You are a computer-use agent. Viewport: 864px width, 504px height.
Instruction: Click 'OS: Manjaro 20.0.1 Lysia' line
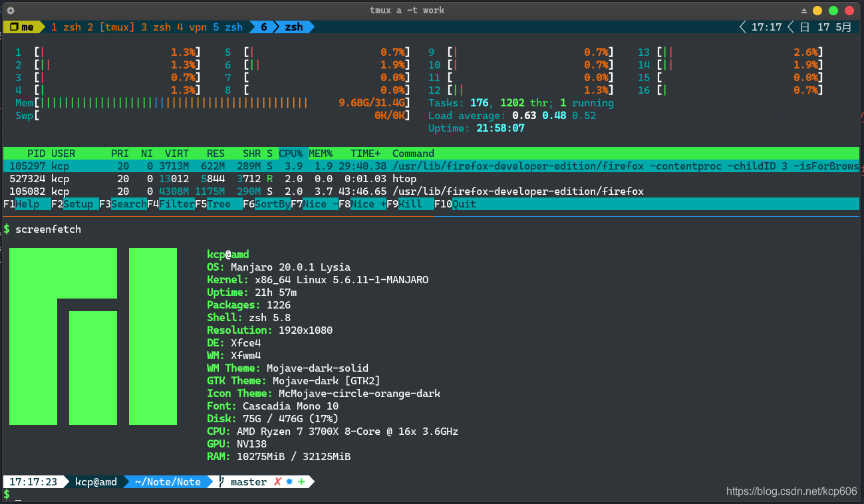pos(279,267)
